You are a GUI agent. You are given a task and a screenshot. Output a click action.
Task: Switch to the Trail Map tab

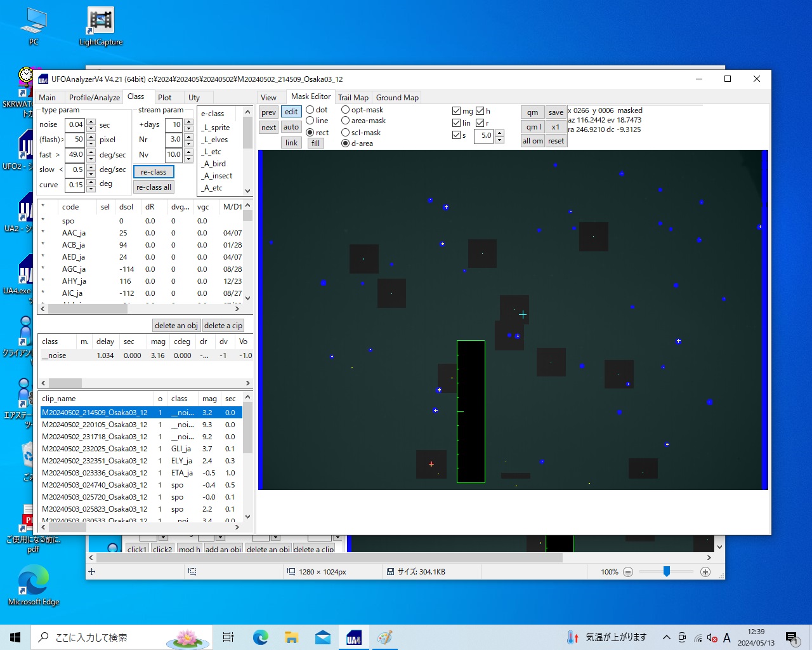[x=353, y=98]
